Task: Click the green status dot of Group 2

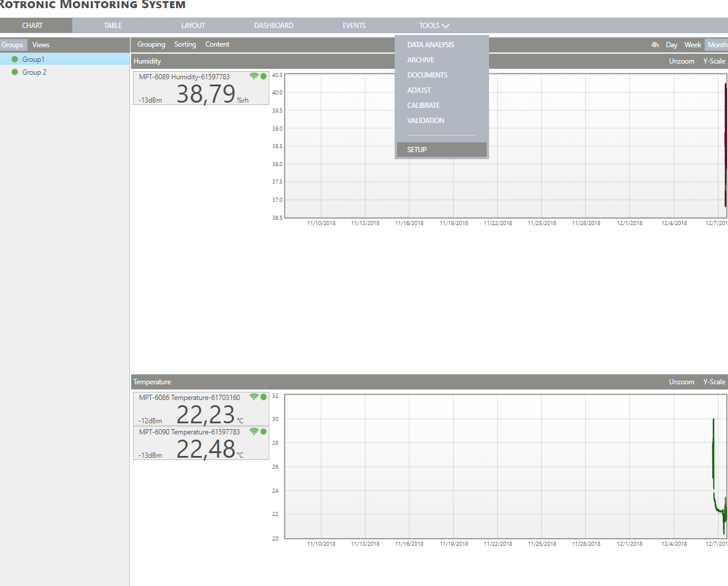Action: pos(15,72)
